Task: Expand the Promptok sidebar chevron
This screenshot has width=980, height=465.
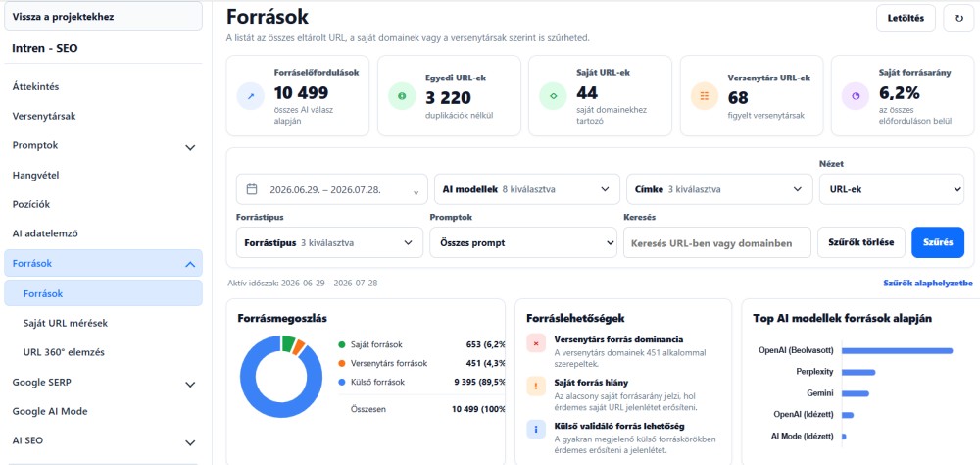Action: click(x=191, y=148)
